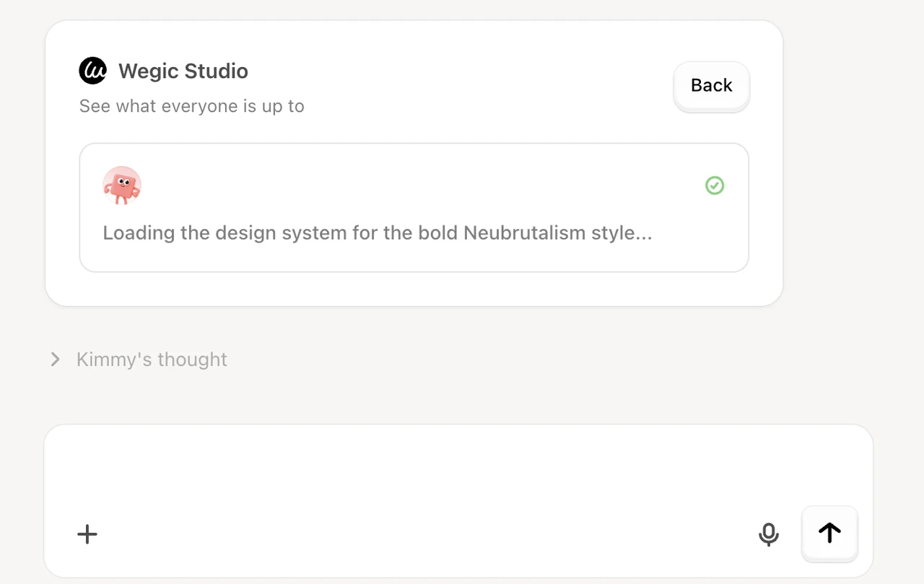This screenshot has width=924, height=584.
Task: Click the pink Kimmy character avatar
Action: pyautogui.click(x=122, y=186)
